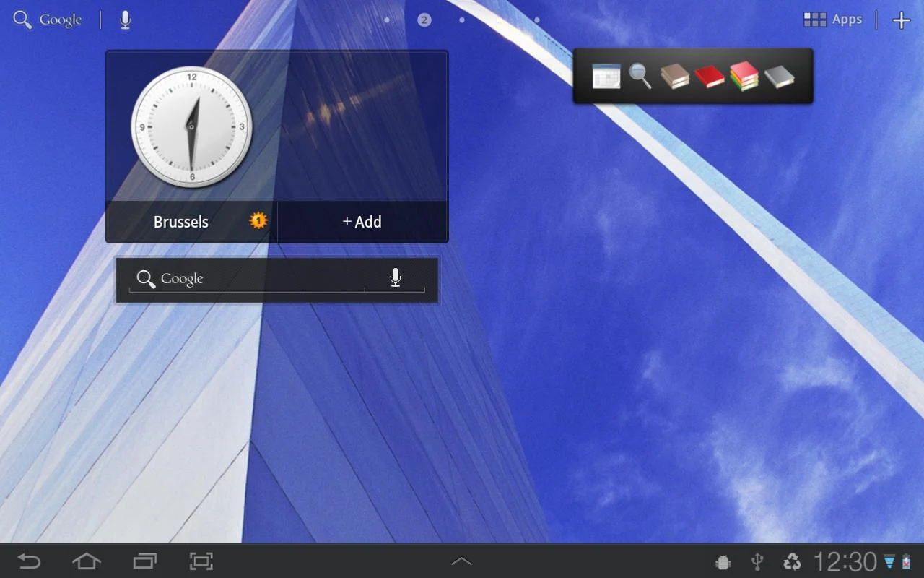924x578 pixels.
Task: Open the gray book icon
Action: [x=780, y=77]
